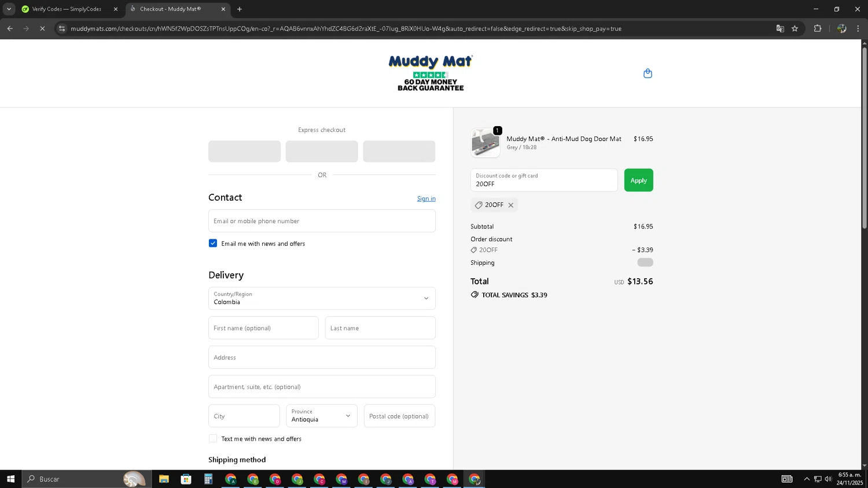This screenshot has height=488, width=868.
Task: Open Calculator from the taskbar
Action: pyautogui.click(x=208, y=479)
